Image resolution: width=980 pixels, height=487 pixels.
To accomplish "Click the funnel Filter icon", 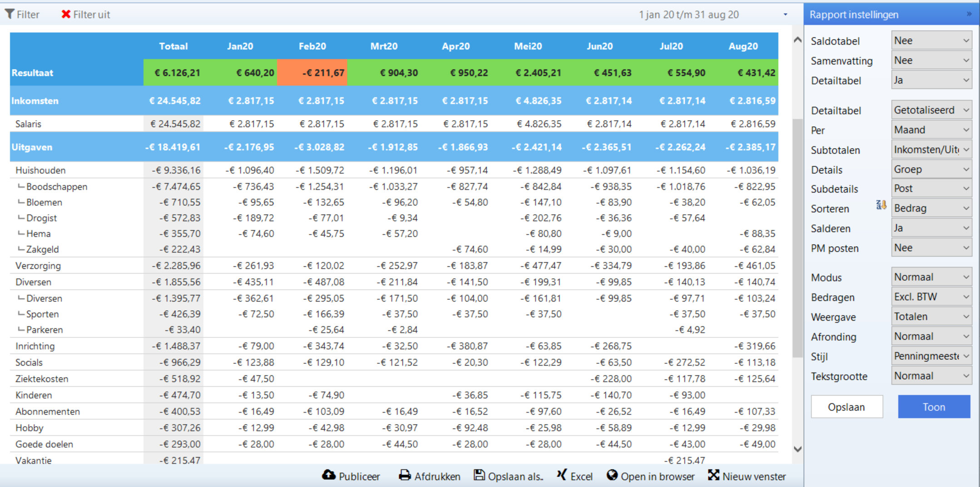I will (x=10, y=14).
